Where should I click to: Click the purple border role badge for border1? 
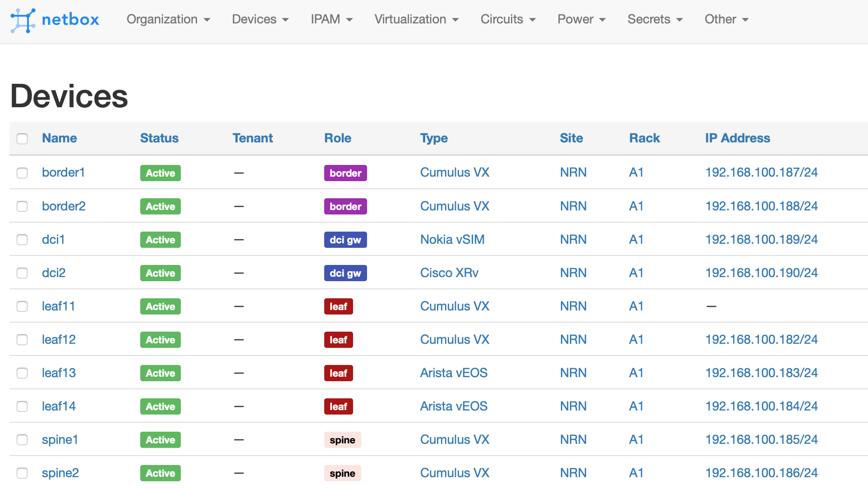click(x=345, y=173)
